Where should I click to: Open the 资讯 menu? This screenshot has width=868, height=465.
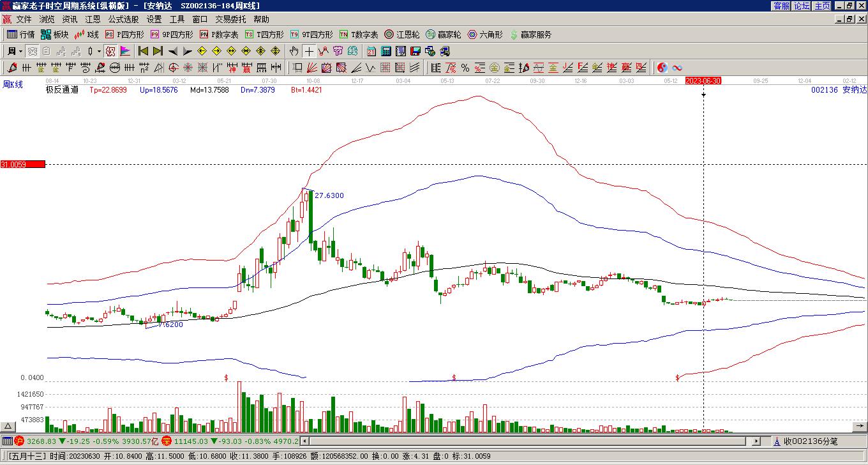tap(70, 19)
